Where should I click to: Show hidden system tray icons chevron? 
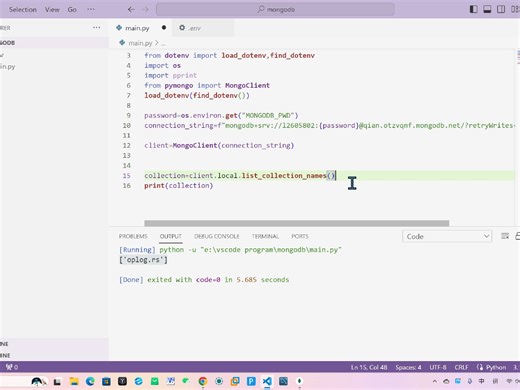(x=434, y=381)
